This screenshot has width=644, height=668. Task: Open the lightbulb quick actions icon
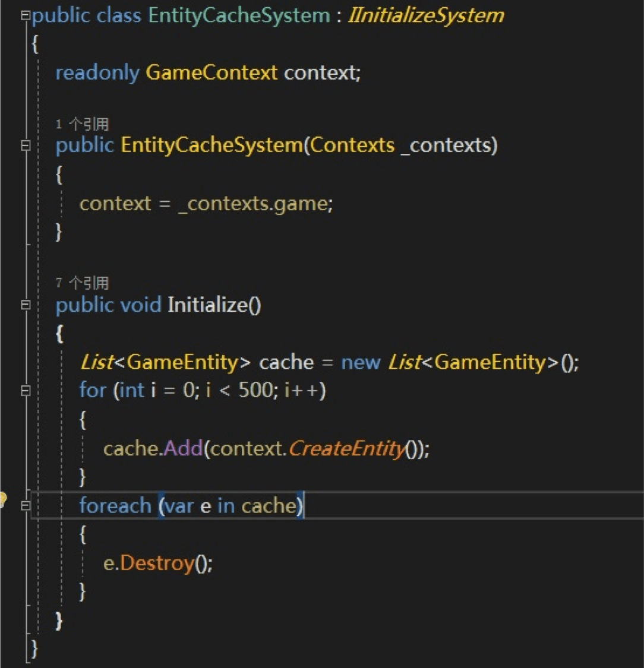click(x=2, y=499)
